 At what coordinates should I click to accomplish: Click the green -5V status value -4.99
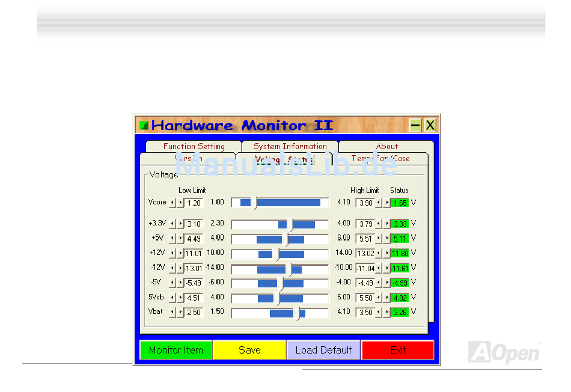(400, 283)
